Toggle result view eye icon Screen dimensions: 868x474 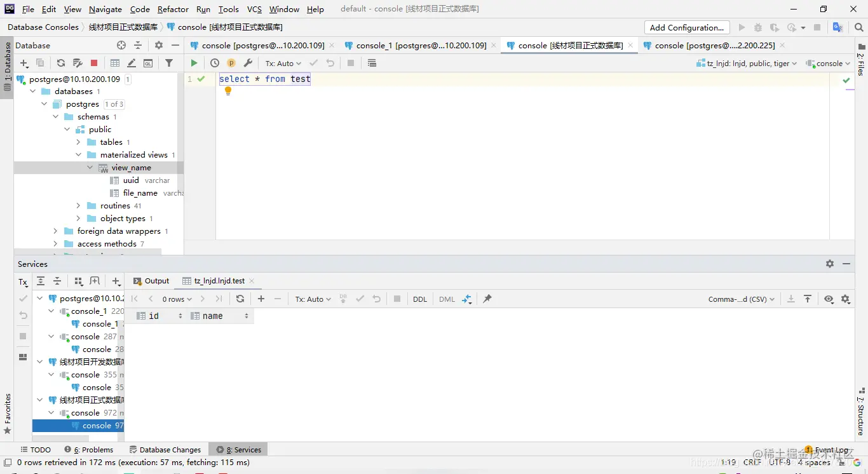point(829,299)
